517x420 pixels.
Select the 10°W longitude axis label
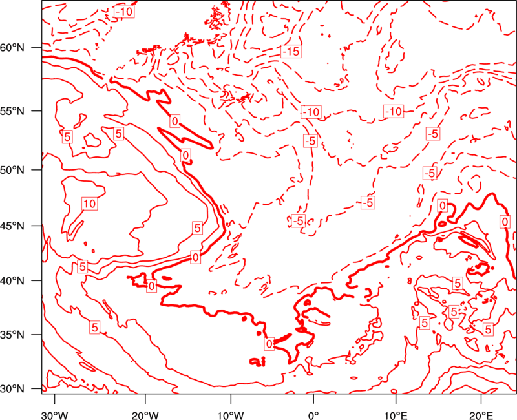tap(231, 415)
